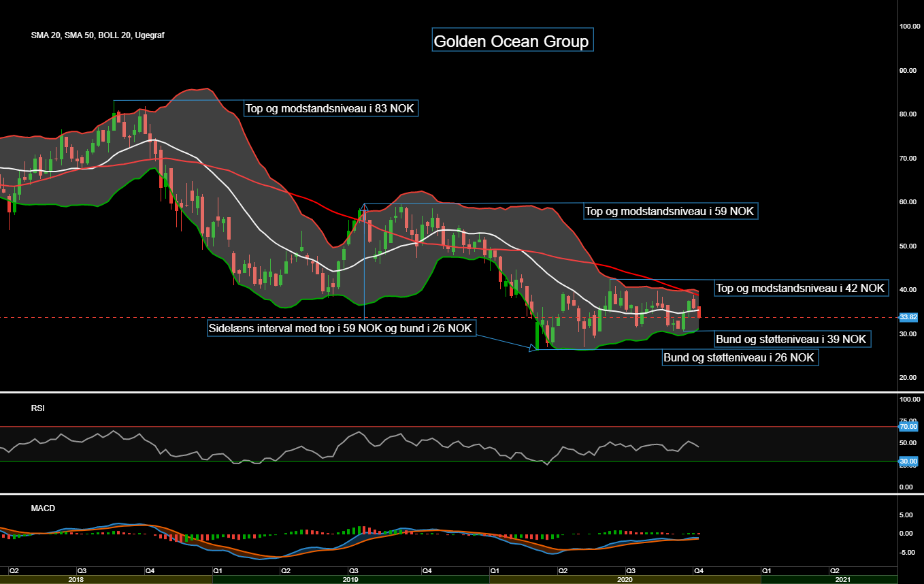This screenshot has height=584, width=924.
Task: Select the Q1 marker of year 2019
Action: point(218,570)
